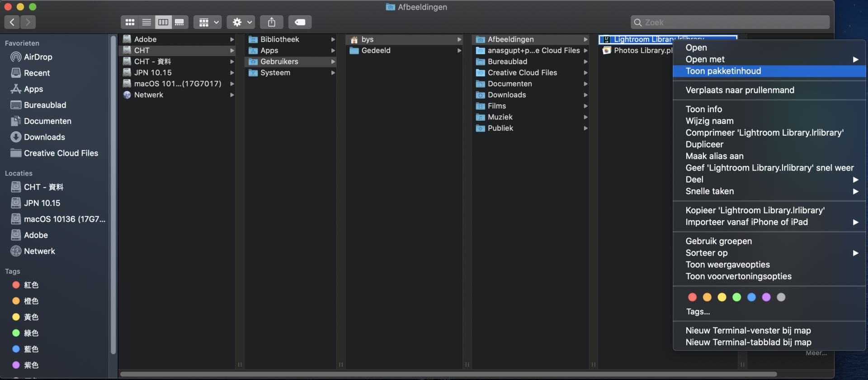Screen dimensions: 868x380
Task: Open the Films folder
Action: click(x=531, y=106)
